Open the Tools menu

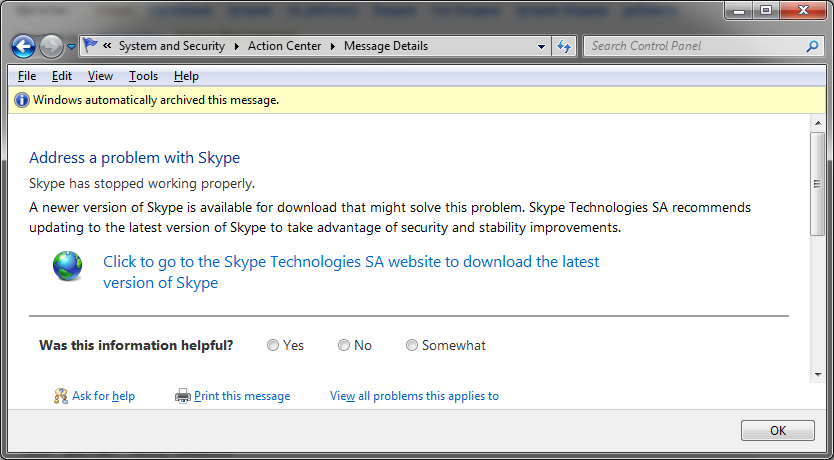click(x=143, y=76)
